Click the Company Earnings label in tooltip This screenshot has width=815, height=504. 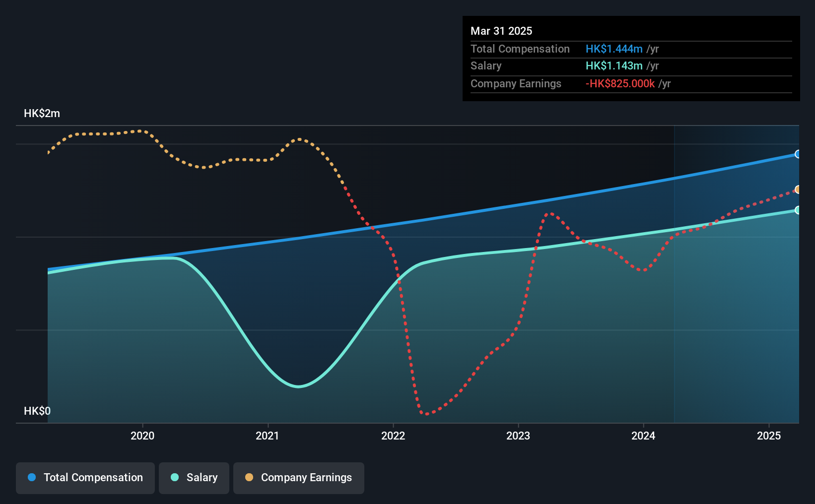click(516, 84)
